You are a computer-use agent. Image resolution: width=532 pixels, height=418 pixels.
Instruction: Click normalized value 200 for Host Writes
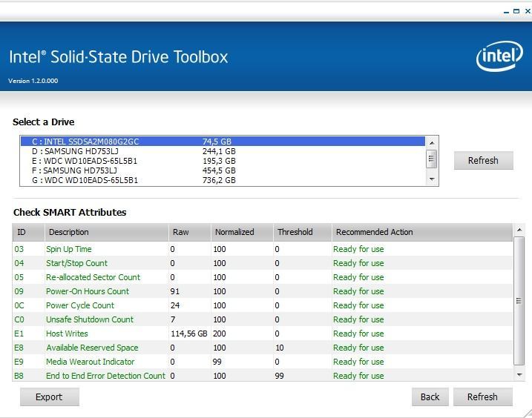[x=219, y=334]
